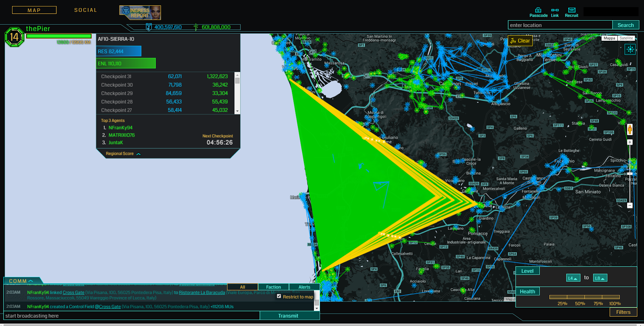Click the start broadcasting input field

132,316
